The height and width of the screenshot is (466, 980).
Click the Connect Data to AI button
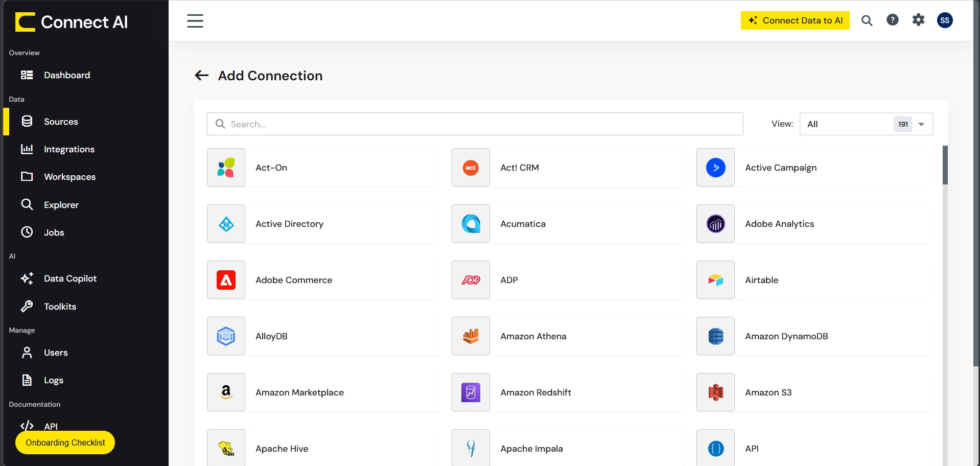tap(795, 20)
